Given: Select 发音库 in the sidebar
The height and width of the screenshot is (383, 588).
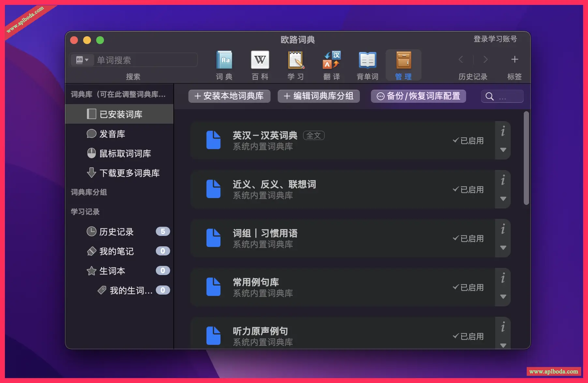Looking at the screenshot, I should click(112, 134).
